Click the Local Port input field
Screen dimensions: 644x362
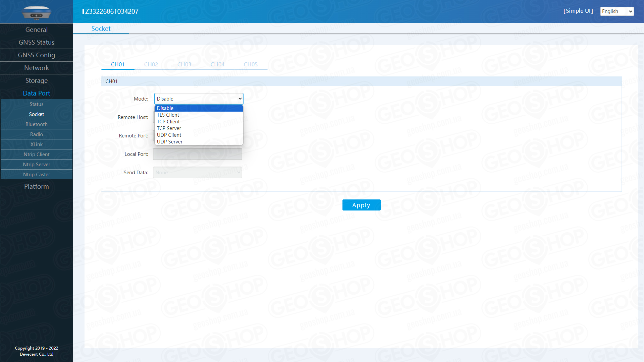[x=197, y=154]
